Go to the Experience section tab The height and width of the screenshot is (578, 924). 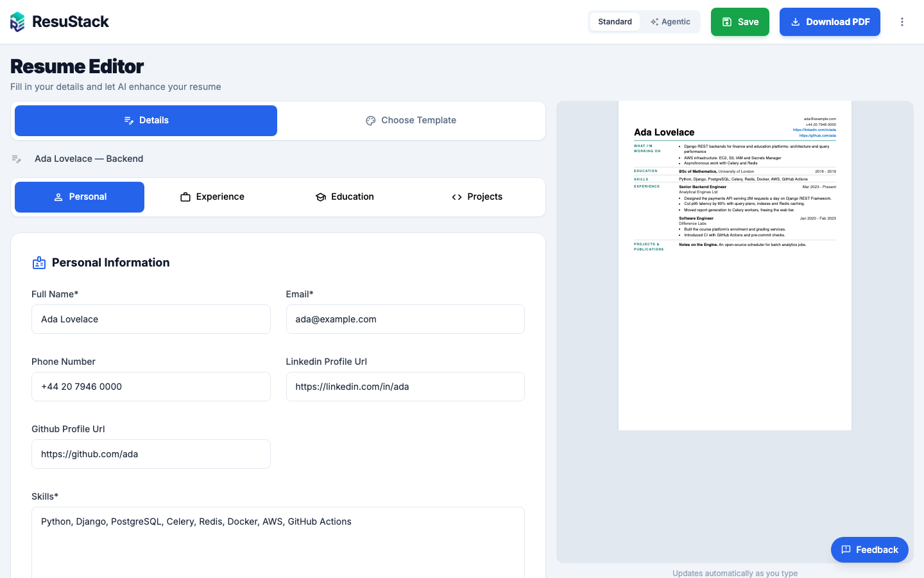point(212,197)
